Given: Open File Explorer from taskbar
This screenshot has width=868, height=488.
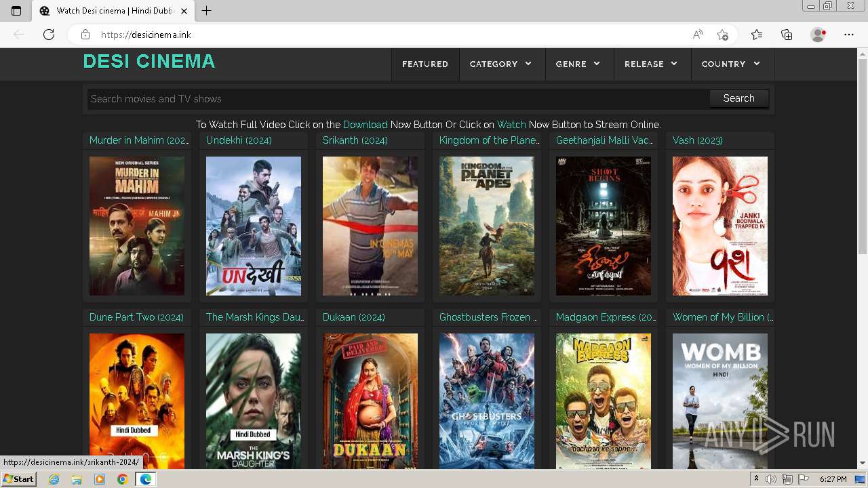Looking at the screenshot, I should [x=77, y=479].
